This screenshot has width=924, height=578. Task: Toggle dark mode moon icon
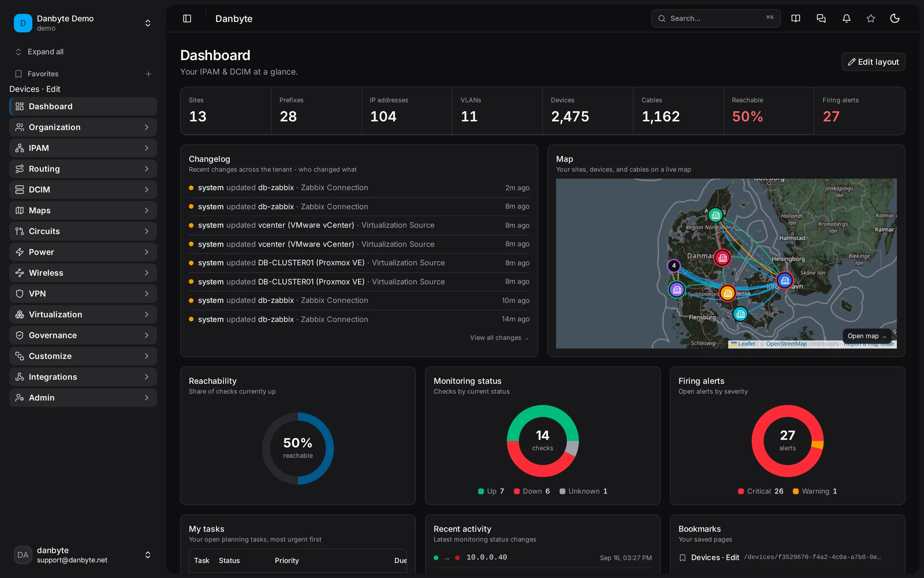point(895,18)
